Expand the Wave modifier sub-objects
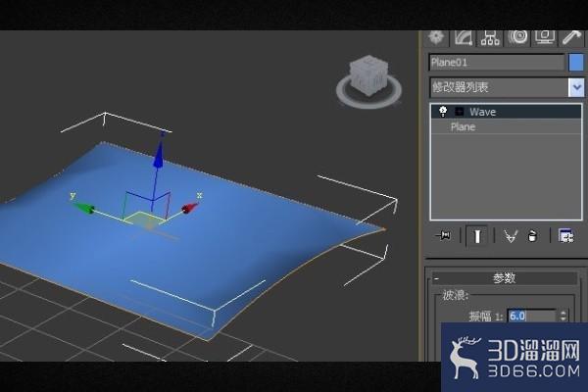 tap(459, 112)
